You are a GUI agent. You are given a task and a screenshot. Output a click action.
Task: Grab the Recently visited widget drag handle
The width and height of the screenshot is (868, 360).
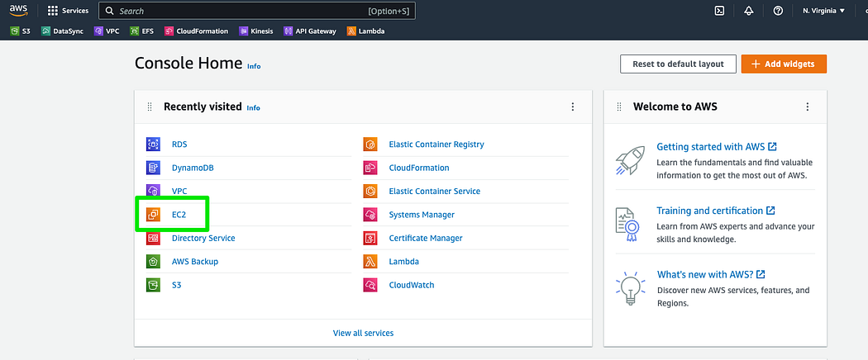pos(150,107)
